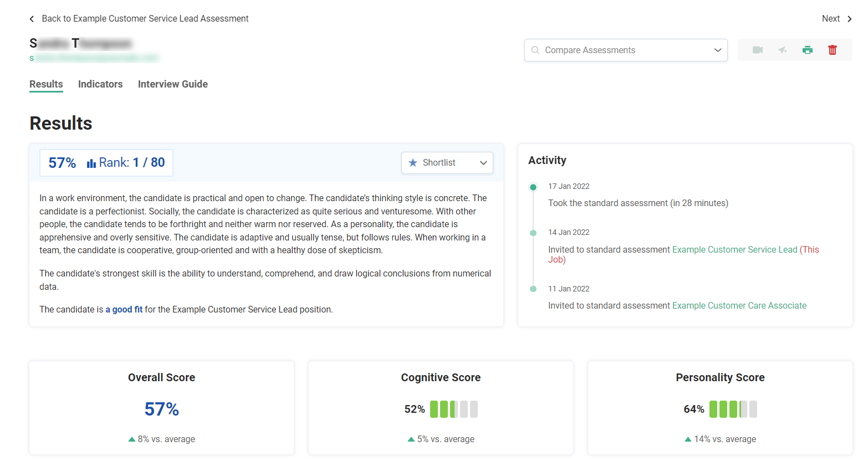Screen dimensions: 868x461
Task: Delete the candidate with trash icon
Action: pos(832,49)
